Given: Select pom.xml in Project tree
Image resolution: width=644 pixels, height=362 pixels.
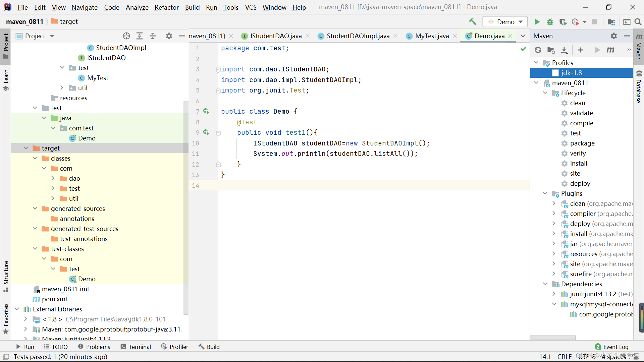Looking at the screenshot, I should [x=54, y=299].
